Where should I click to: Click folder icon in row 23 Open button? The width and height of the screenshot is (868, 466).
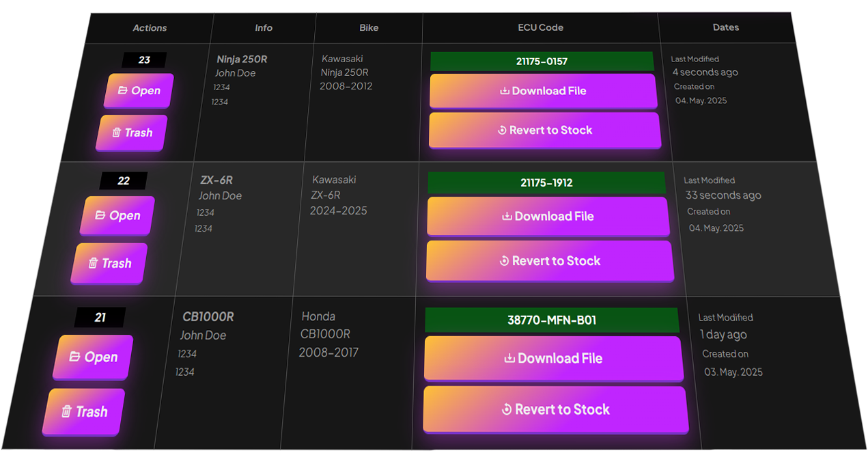[x=123, y=90]
